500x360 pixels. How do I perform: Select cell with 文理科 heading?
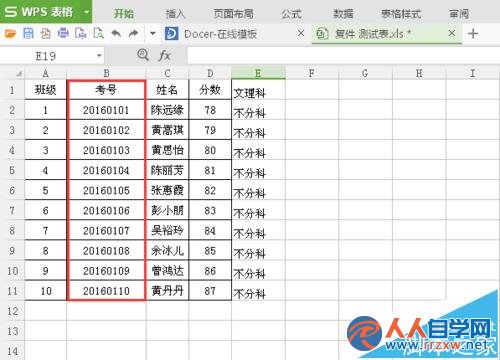click(258, 90)
